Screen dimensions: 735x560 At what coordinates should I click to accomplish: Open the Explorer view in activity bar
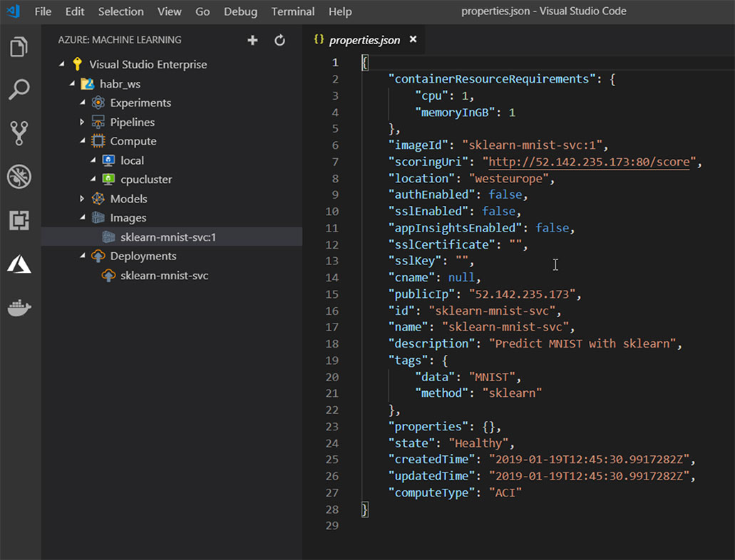pos(19,48)
